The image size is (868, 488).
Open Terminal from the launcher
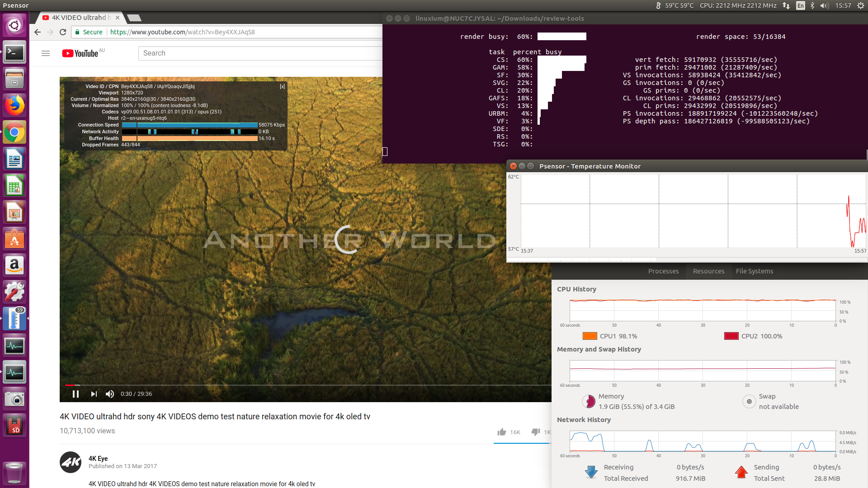coord(14,52)
